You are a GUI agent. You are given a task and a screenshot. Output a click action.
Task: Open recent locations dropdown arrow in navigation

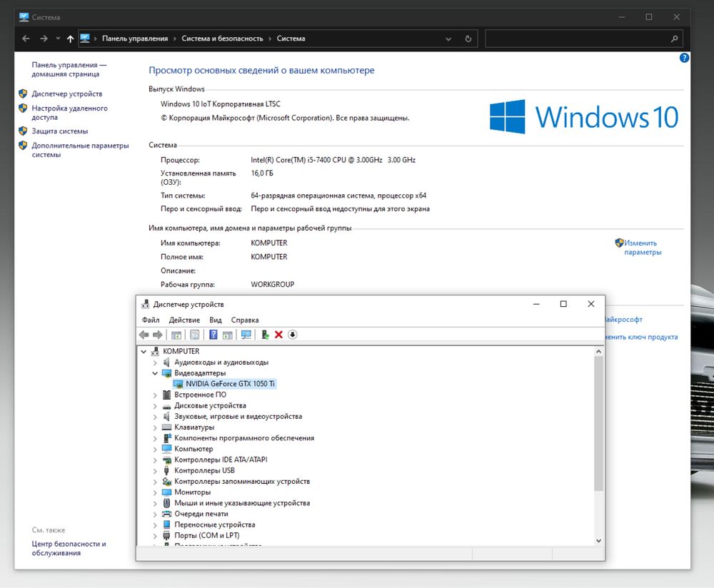point(58,39)
